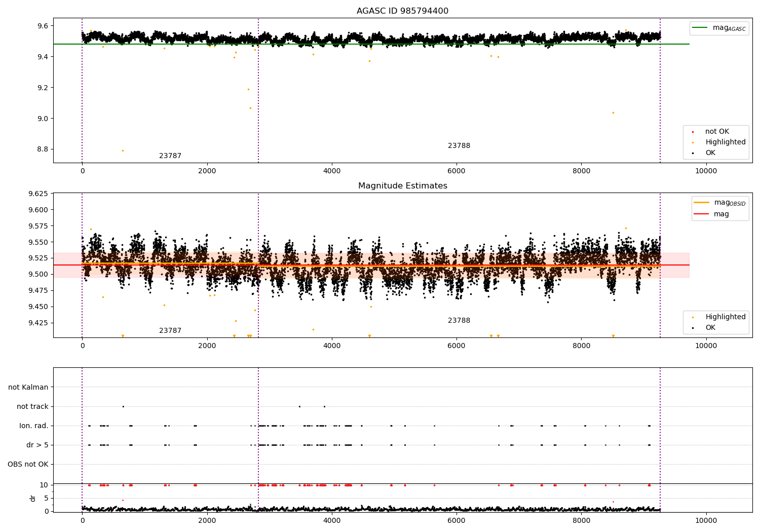Click 'Highlighted' legend entry in Magnitude Estimates plot
The width and height of the screenshot is (760, 532).
tap(718, 317)
